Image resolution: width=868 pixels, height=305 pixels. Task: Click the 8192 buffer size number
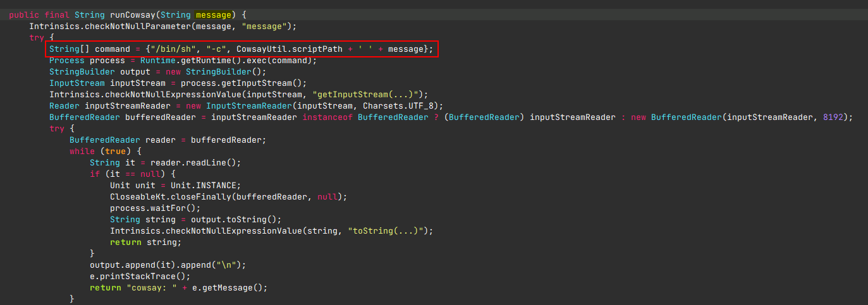coord(833,117)
